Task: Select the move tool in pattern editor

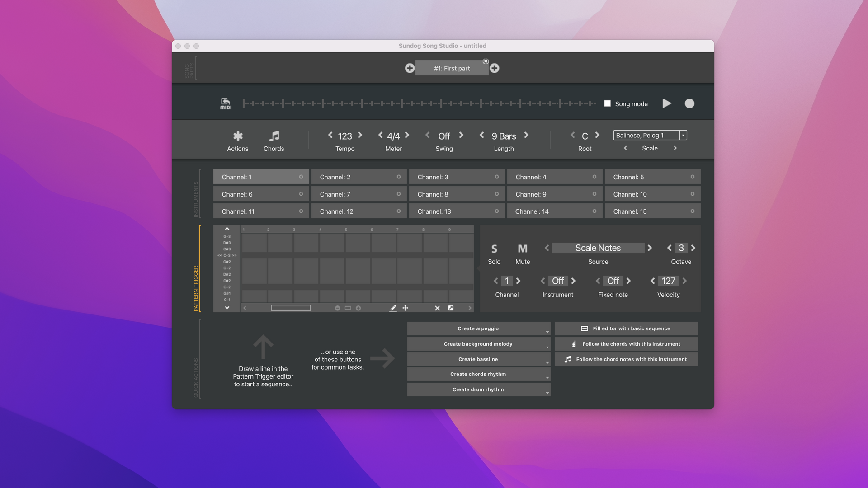Action: tap(406, 308)
